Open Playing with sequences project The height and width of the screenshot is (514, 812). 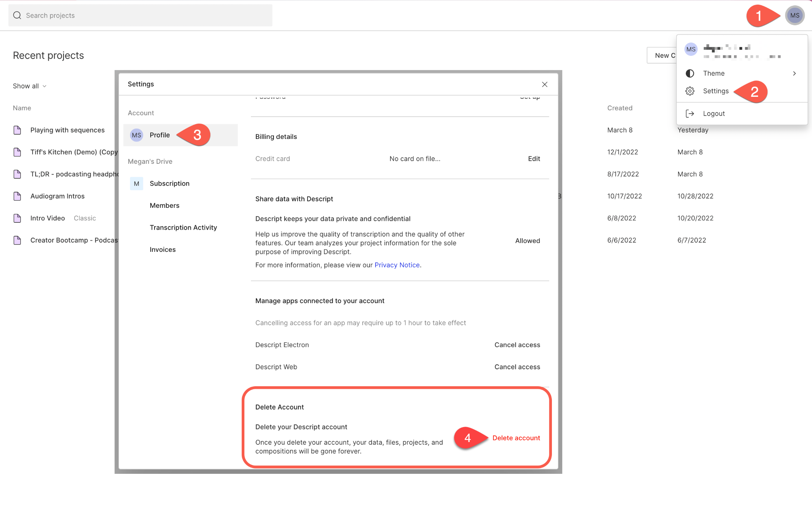click(67, 130)
